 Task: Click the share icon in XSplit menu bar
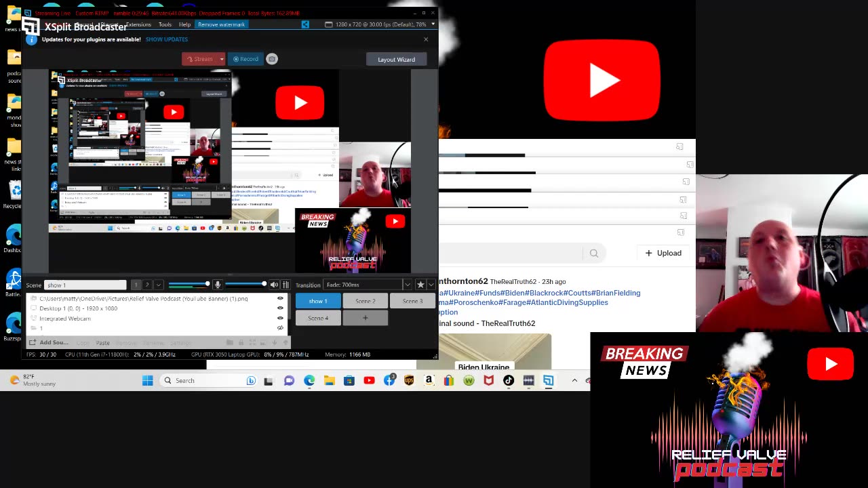click(305, 24)
